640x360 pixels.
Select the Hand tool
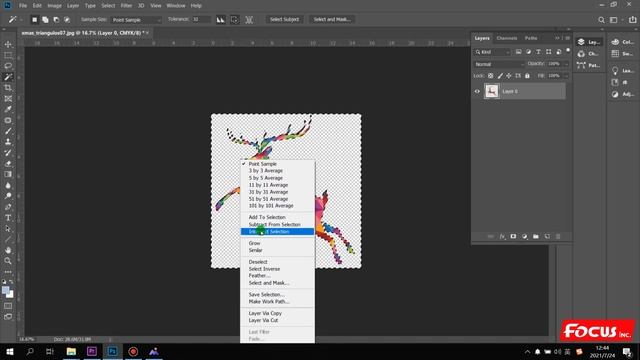point(8,250)
